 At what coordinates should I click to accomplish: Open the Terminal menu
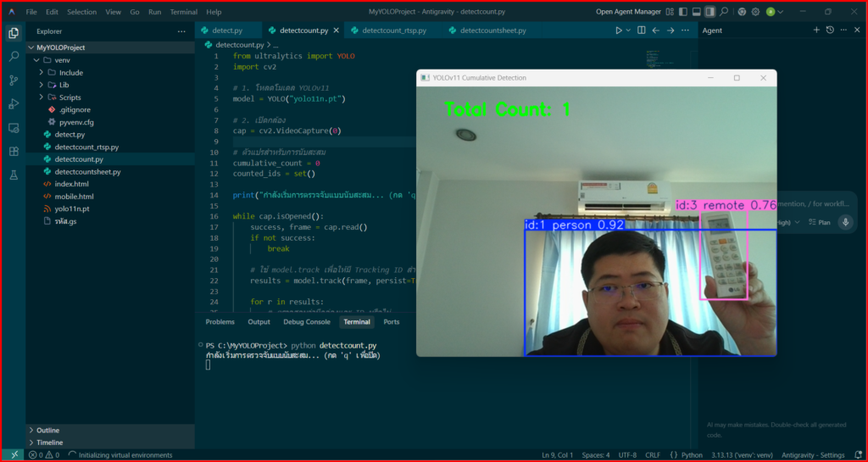point(183,12)
